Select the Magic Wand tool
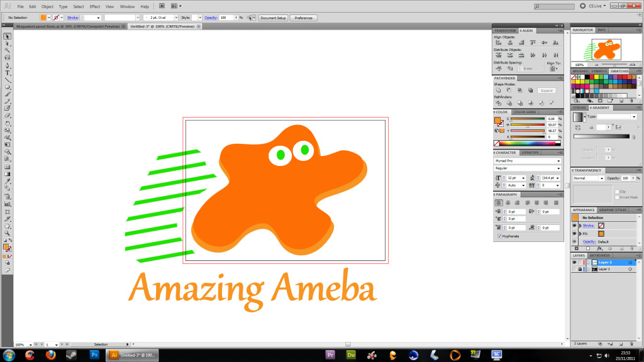 click(x=8, y=50)
